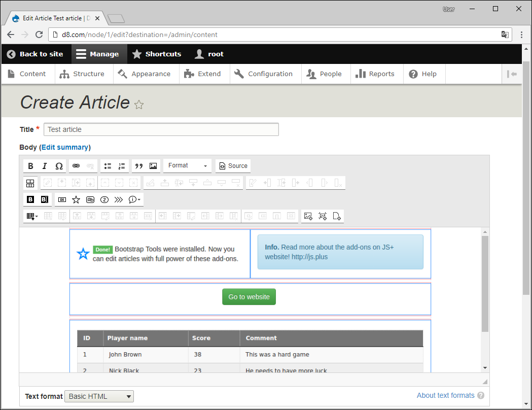Open the Structure admin menu

(82, 74)
